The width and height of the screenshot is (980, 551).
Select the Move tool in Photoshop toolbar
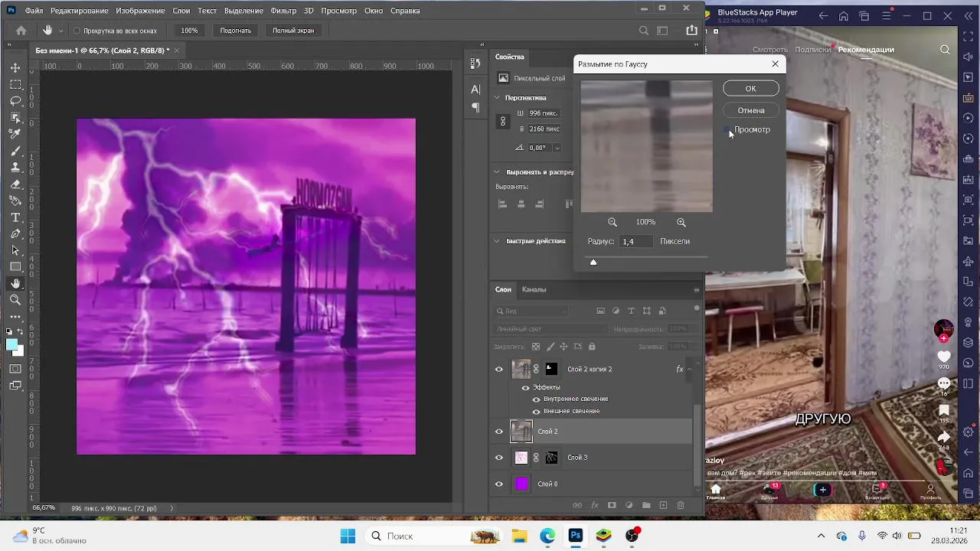click(x=15, y=67)
